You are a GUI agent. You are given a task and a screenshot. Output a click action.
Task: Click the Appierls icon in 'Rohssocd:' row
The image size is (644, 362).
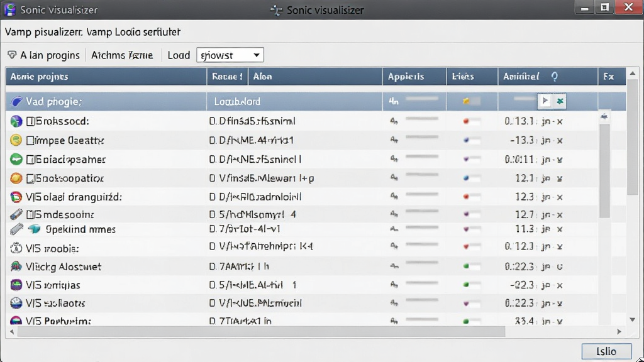coord(394,121)
